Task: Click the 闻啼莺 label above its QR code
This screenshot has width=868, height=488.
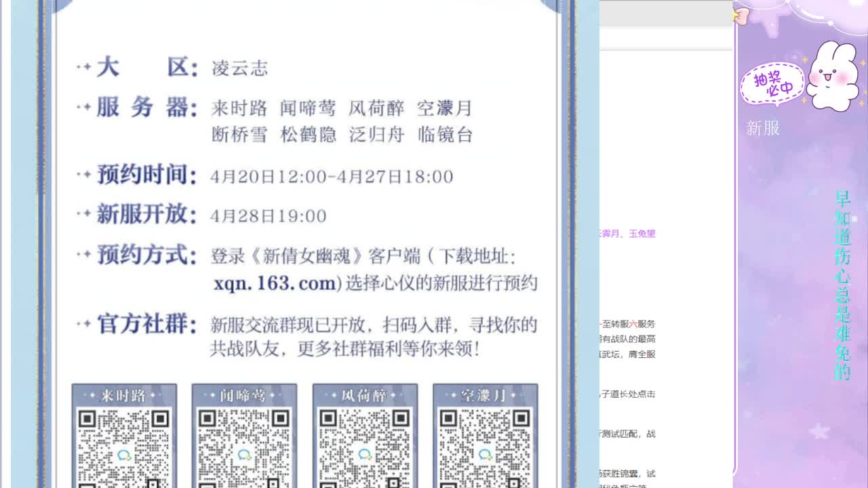Action: click(243, 395)
